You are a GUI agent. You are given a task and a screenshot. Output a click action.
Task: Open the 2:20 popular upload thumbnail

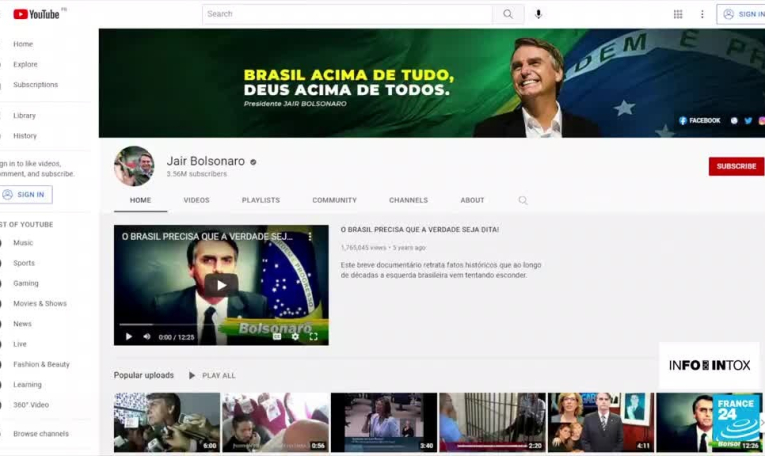pyautogui.click(x=493, y=422)
